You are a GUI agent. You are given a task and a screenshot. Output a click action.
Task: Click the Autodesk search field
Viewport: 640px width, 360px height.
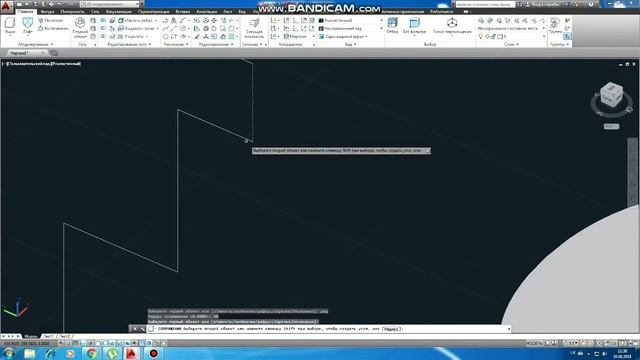click(485, 4)
